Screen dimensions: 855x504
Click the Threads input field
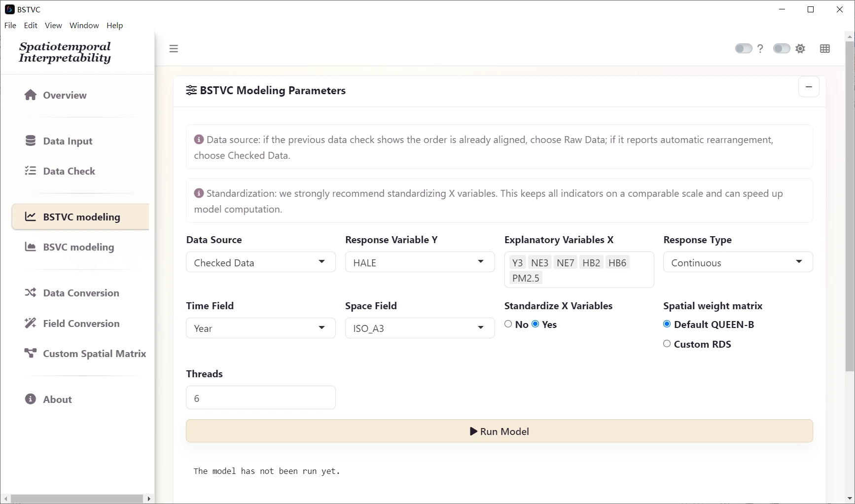coord(261,397)
